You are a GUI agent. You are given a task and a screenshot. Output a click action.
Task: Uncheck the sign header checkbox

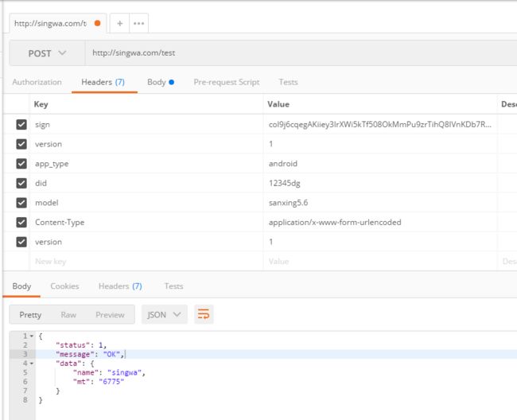tap(21, 124)
